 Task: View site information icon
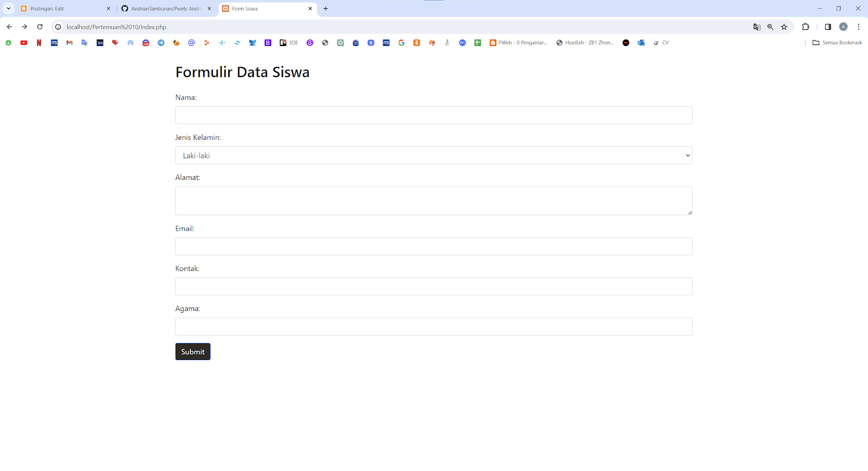(58, 27)
